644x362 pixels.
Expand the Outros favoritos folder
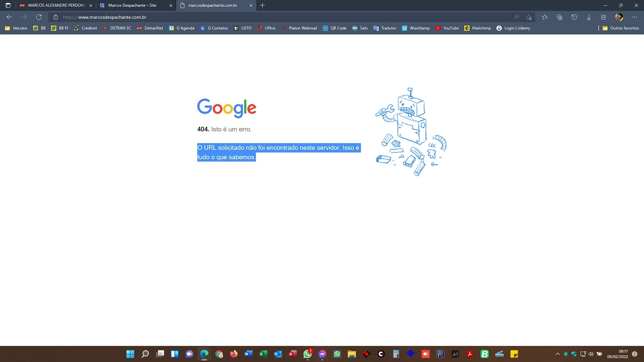coord(621,28)
